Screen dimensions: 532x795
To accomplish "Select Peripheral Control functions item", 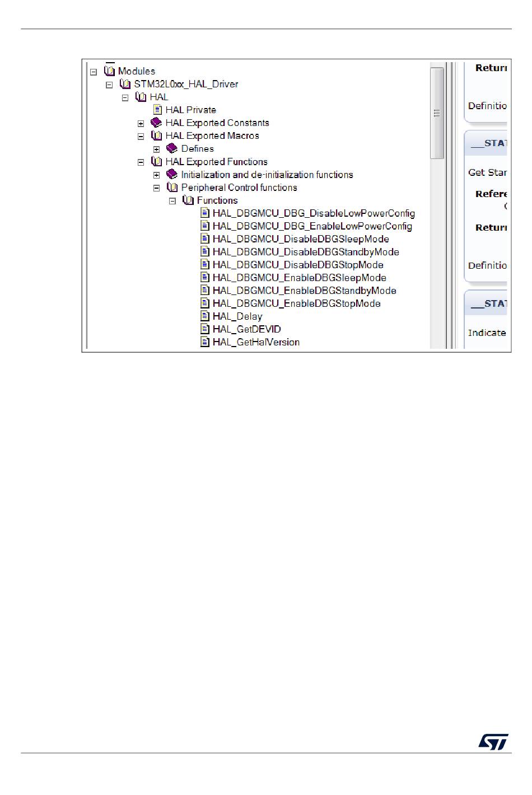I will click(x=239, y=187).
